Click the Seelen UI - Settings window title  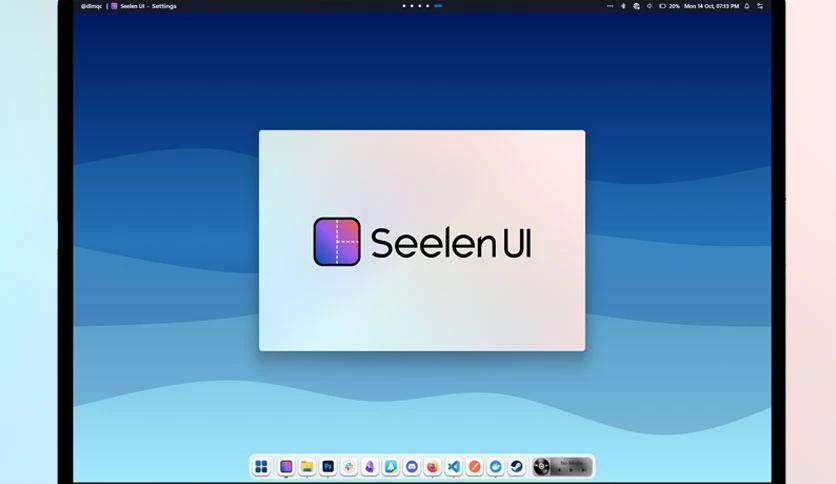[148, 6]
